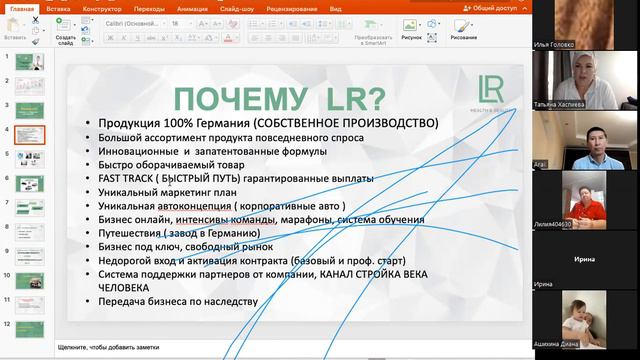Click the Slide layout icon
The width and height of the screenshot is (640, 360).
tap(85, 20)
